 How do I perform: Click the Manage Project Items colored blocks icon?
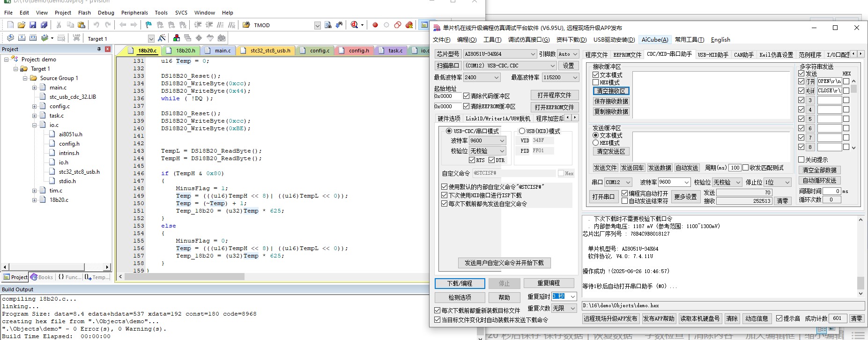point(177,38)
